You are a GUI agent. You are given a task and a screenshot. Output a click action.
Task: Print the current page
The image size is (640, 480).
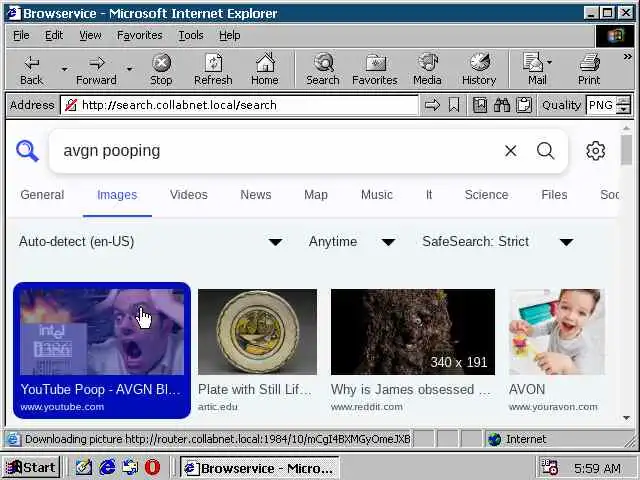589,70
